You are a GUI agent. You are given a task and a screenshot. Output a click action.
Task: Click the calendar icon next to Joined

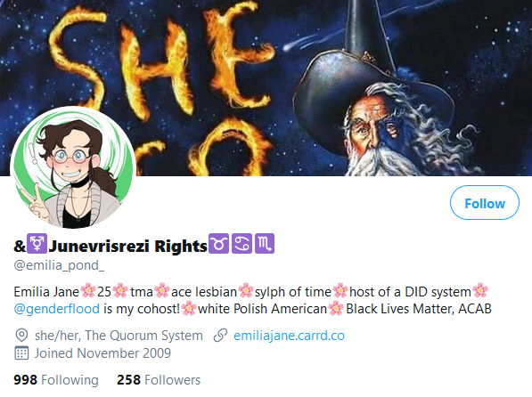(21, 352)
